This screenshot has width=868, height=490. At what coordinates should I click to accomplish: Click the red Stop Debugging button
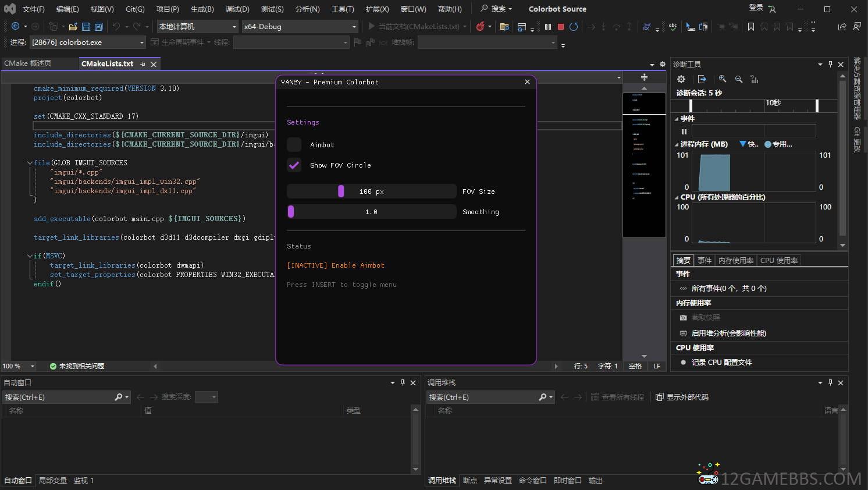(561, 27)
